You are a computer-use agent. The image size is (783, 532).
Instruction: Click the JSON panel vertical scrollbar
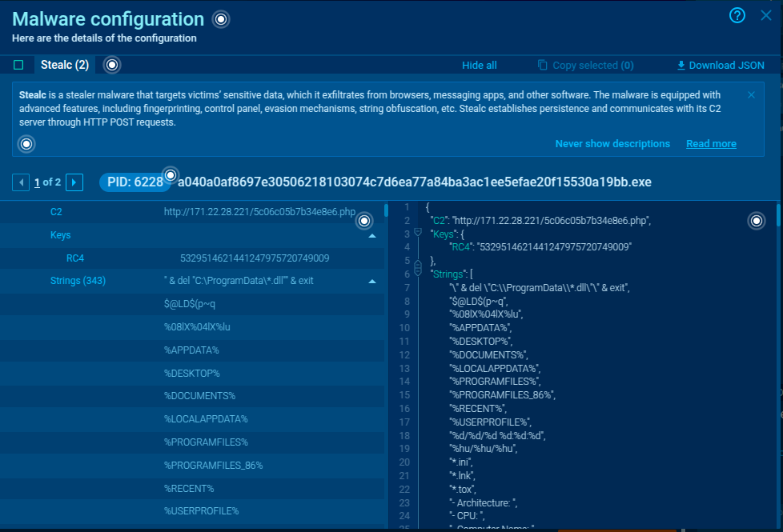click(777, 240)
